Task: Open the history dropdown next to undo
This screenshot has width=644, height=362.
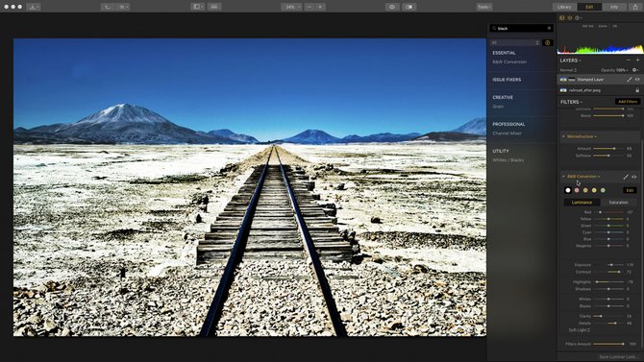Action: pyautogui.click(x=123, y=7)
